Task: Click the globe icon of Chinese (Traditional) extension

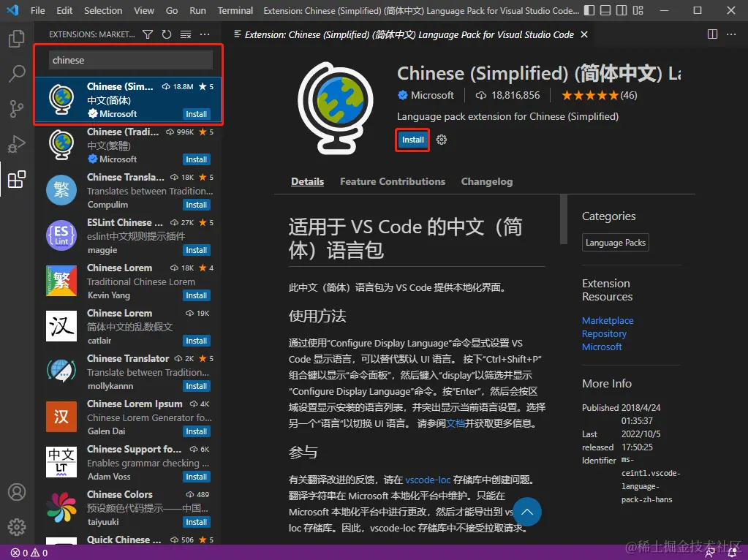Action: point(61,145)
